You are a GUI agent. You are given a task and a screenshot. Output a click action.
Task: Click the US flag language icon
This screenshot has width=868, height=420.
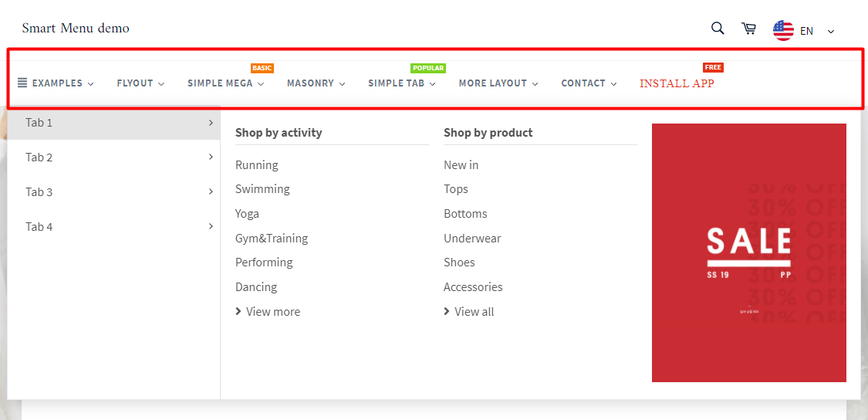(x=783, y=31)
